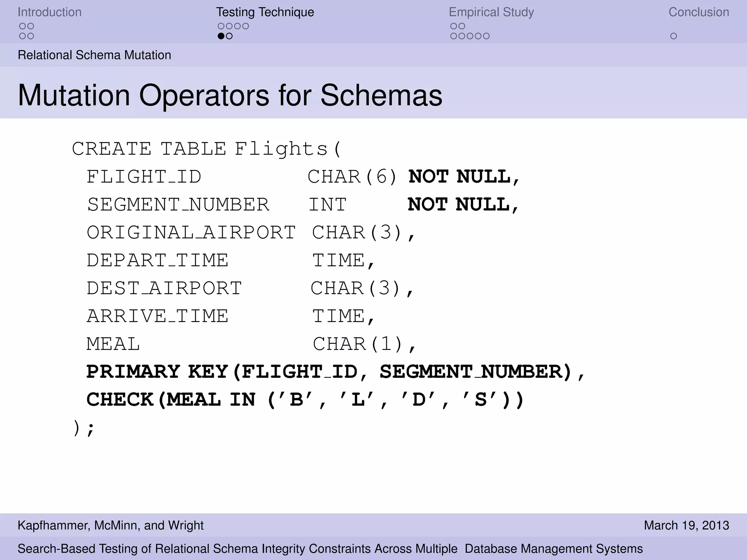Select second dot in Testing Technique's top row
Viewport: 747px width, 560px height.
(x=229, y=26)
